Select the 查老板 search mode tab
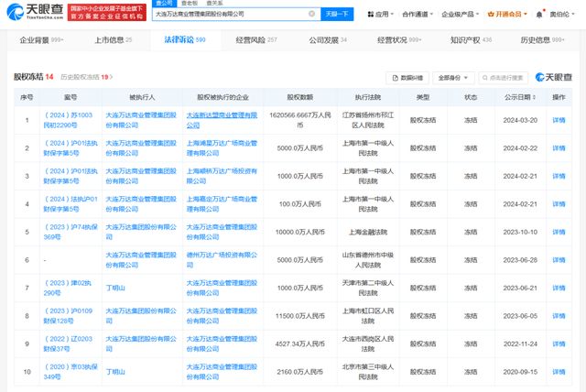 [190, 3]
